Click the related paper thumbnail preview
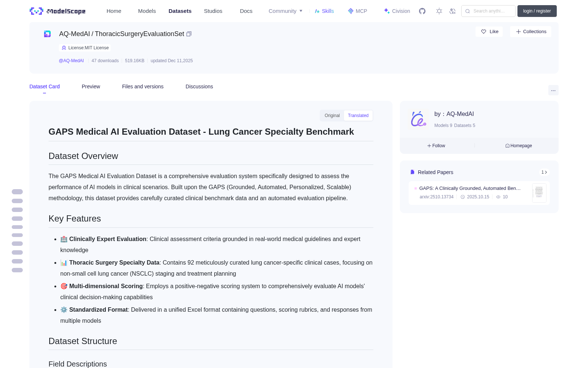 coord(539,193)
